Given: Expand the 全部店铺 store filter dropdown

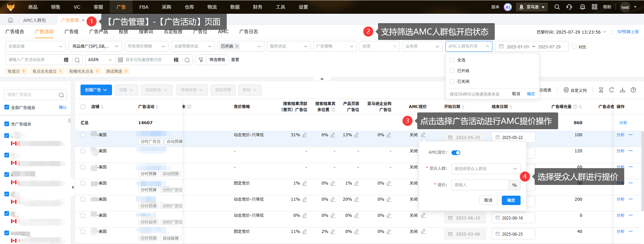Looking at the screenshot, I should (x=35, y=46).
